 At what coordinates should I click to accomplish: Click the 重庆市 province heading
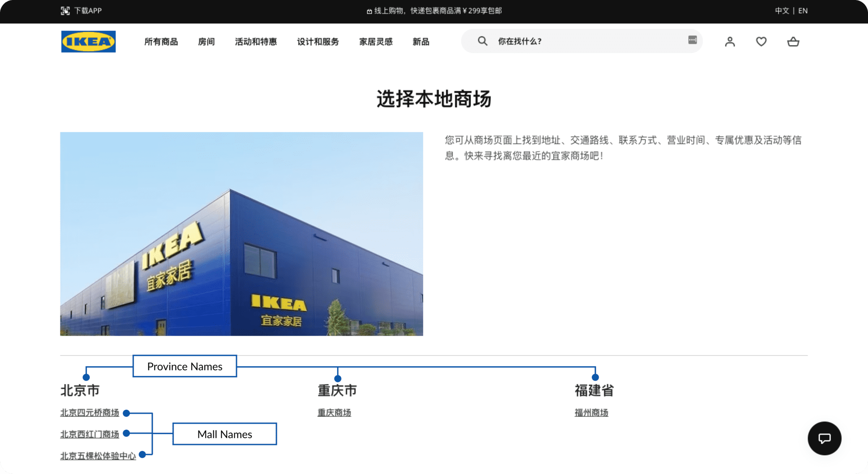[x=337, y=390]
